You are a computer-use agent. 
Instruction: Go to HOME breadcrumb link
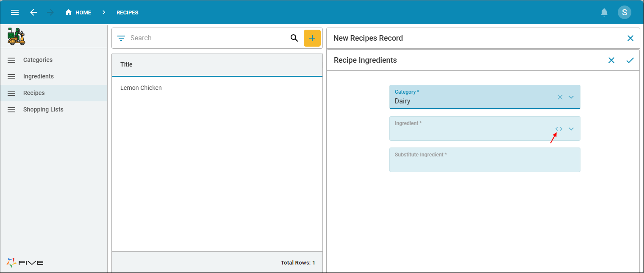(x=78, y=12)
